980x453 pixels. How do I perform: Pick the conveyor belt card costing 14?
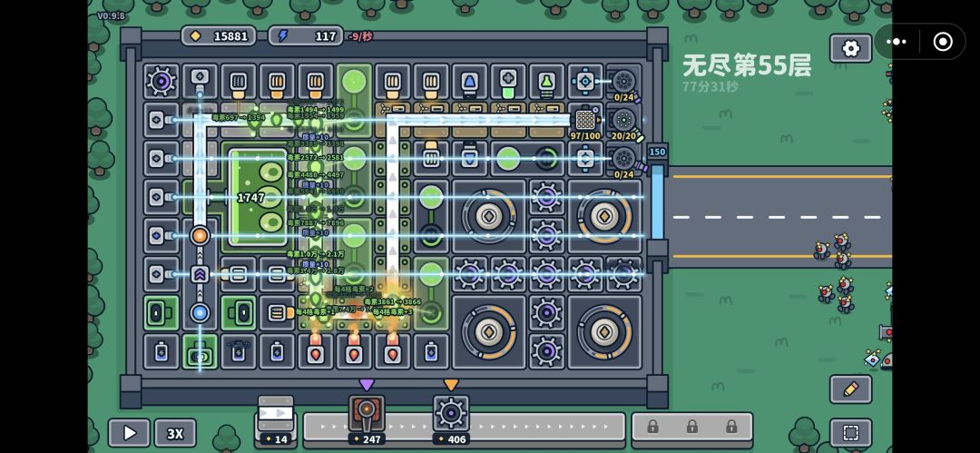pos(275,419)
